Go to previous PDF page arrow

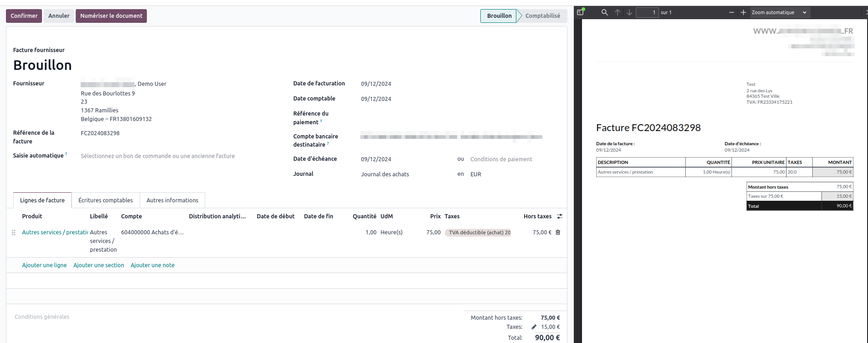coord(617,12)
